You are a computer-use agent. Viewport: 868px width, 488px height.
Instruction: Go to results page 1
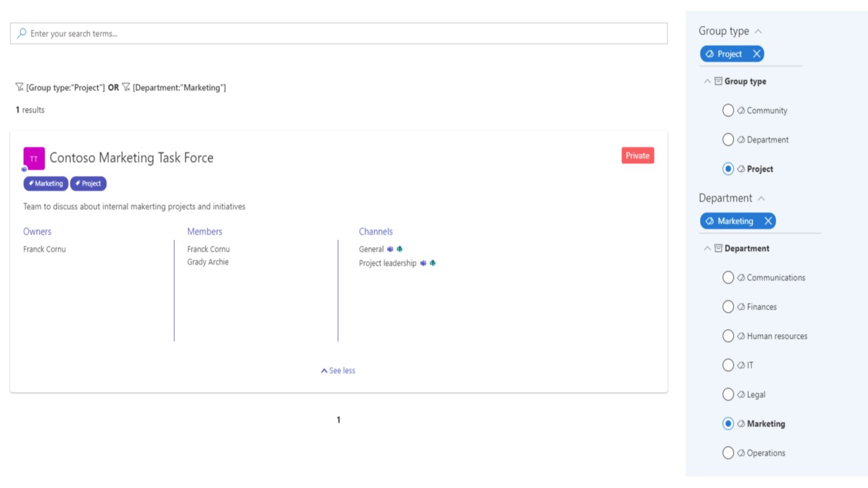pos(339,419)
